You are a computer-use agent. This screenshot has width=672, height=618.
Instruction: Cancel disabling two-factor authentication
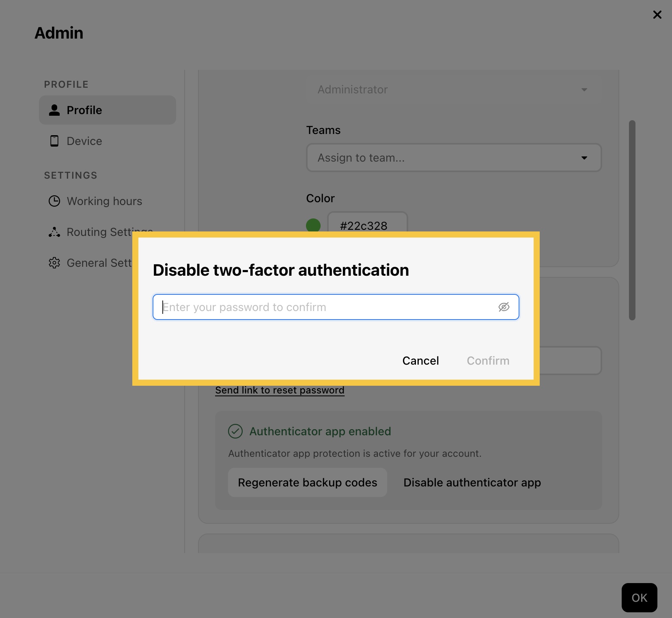click(x=420, y=361)
